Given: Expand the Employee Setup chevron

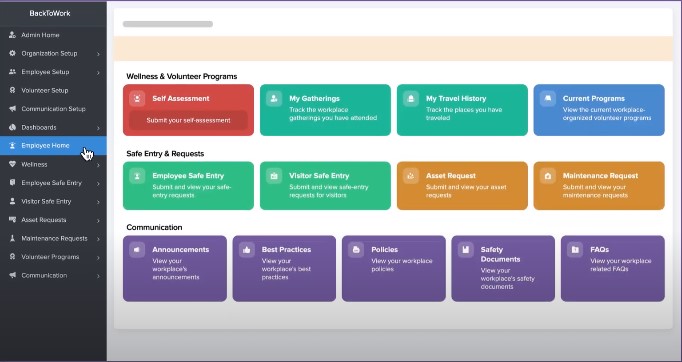Looking at the screenshot, I should click(98, 73).
